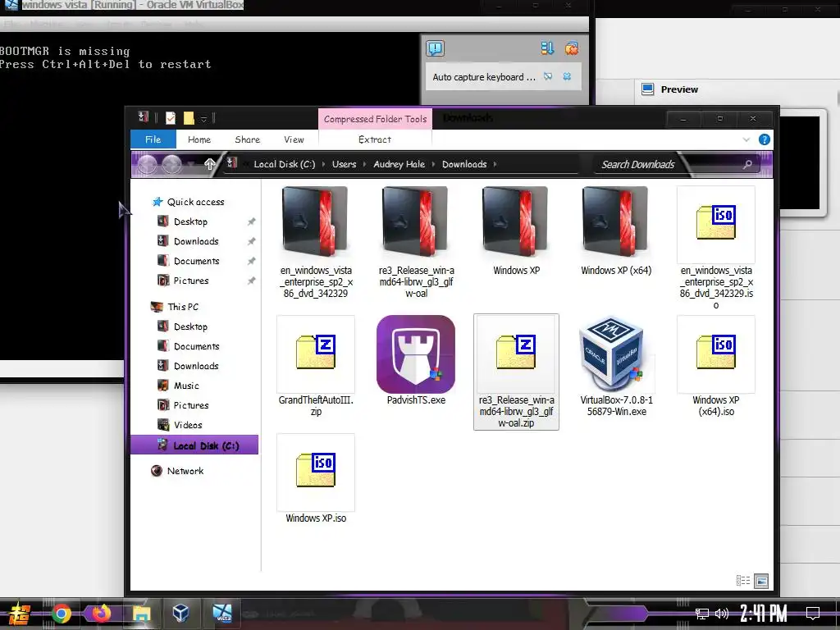Expand breadcrumb arrow after Downloads

tap(495, 164)
